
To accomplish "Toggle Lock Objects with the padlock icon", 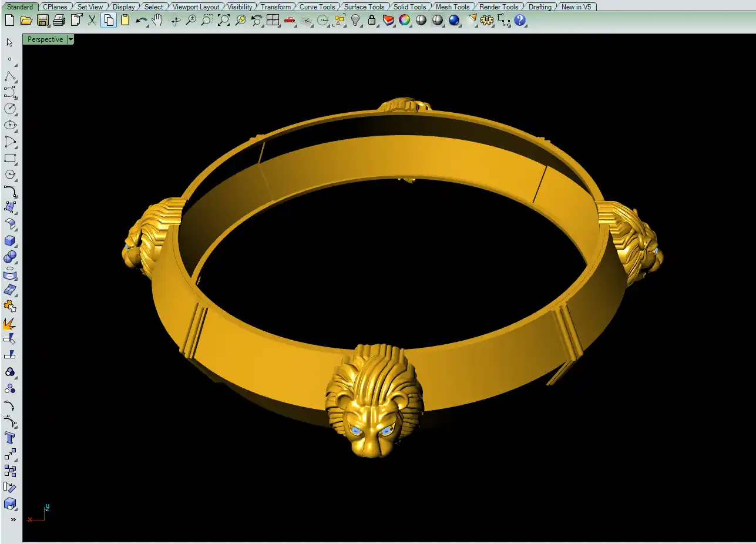I will pos(372,20).
